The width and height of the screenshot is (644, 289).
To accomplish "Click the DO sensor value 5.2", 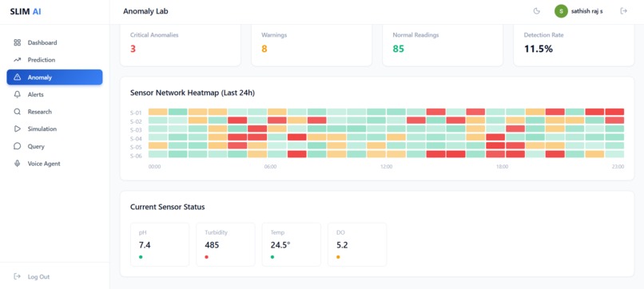I will tap(342, 245).
